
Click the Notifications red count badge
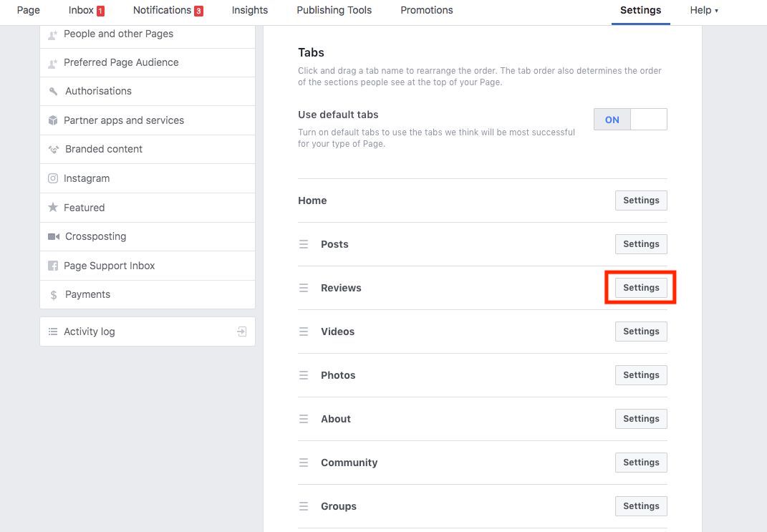click(x=198, y=11)
